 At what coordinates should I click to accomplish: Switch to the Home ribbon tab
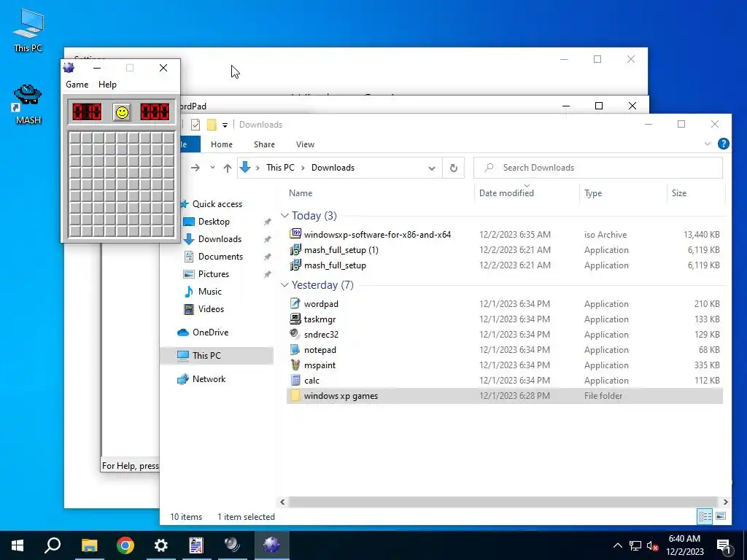pyautogui.click(x=222, y=144)
